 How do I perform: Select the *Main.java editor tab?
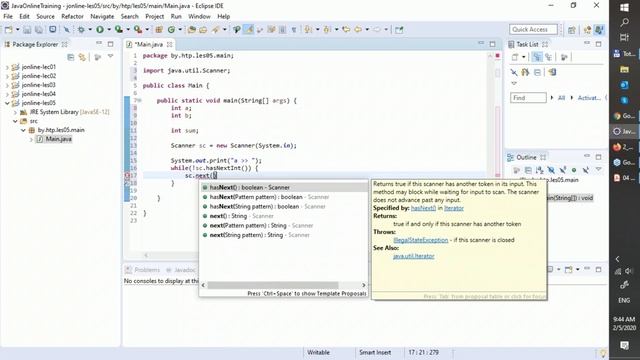click(x=148, y=44)
